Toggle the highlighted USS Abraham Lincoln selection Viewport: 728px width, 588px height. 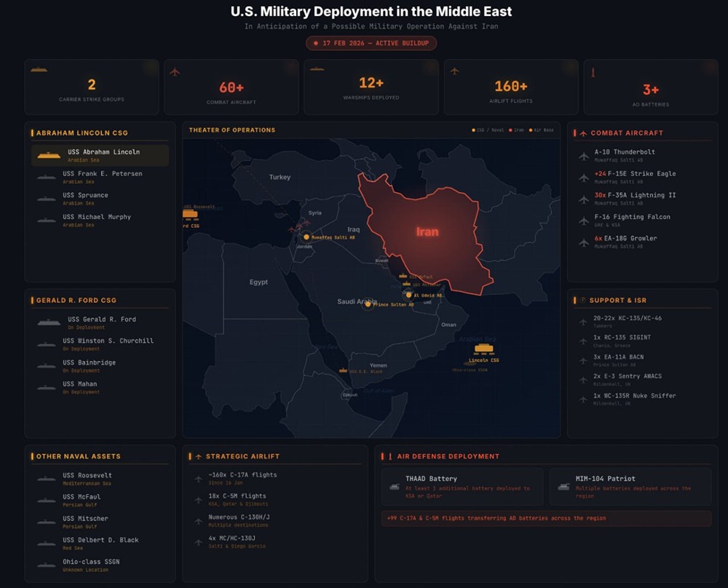99,154
